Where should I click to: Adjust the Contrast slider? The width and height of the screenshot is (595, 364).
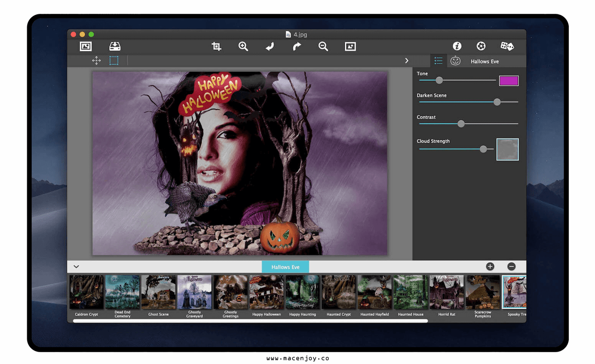pyautogui.click(x=461, y=124)
